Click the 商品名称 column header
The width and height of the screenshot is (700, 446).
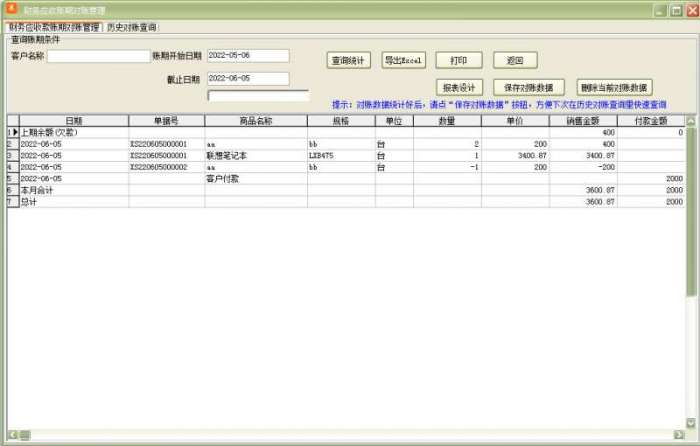coord(256,121)
